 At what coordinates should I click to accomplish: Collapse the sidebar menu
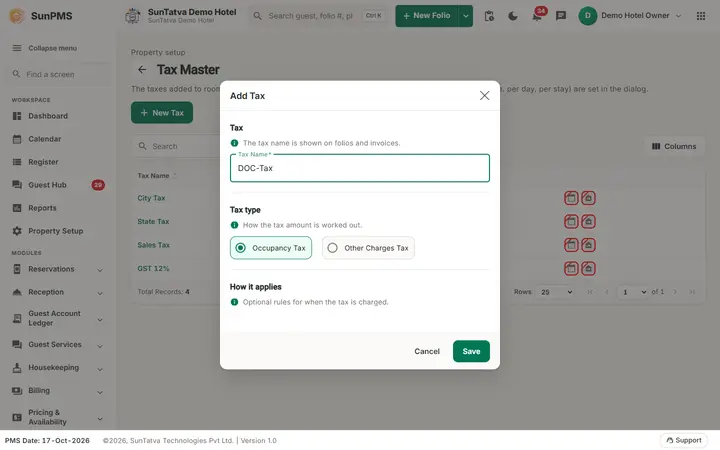(x=45, y=48)
